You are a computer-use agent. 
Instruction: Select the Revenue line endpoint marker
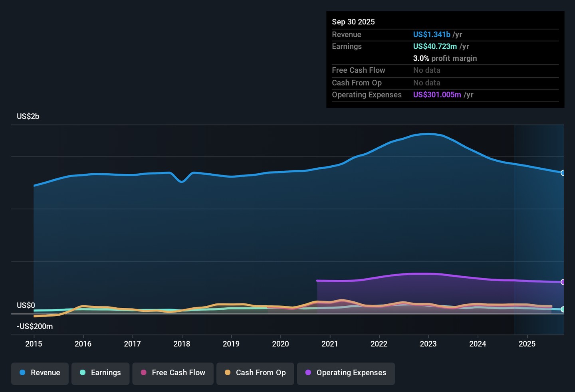click(563, 173)
